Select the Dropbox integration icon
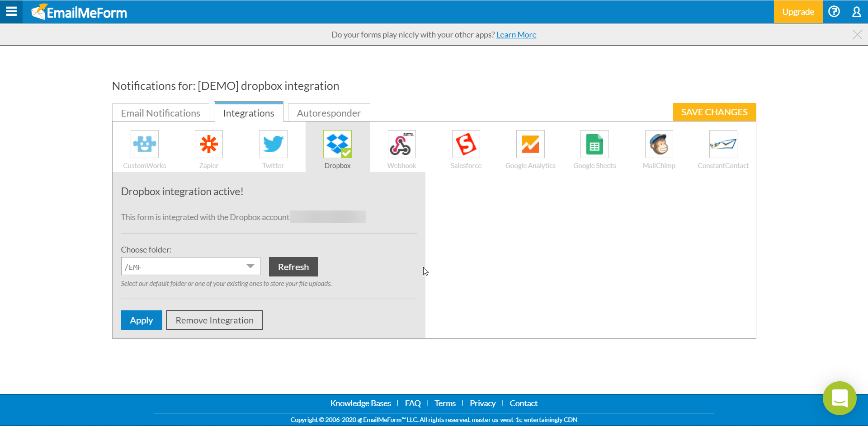Screen dimensions: 868x426 click(337, 144)
